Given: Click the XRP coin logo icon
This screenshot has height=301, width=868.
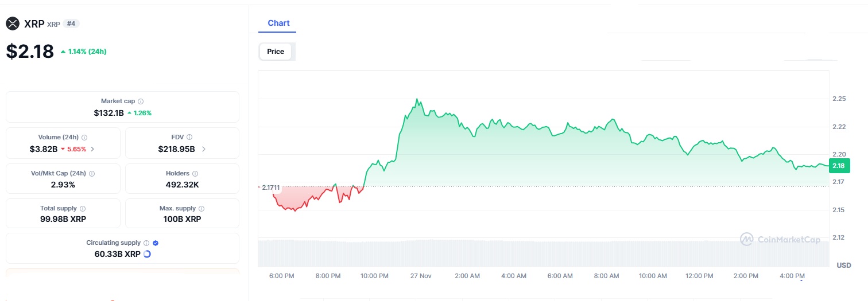Looking at the screenshot, I should point(13,24).
